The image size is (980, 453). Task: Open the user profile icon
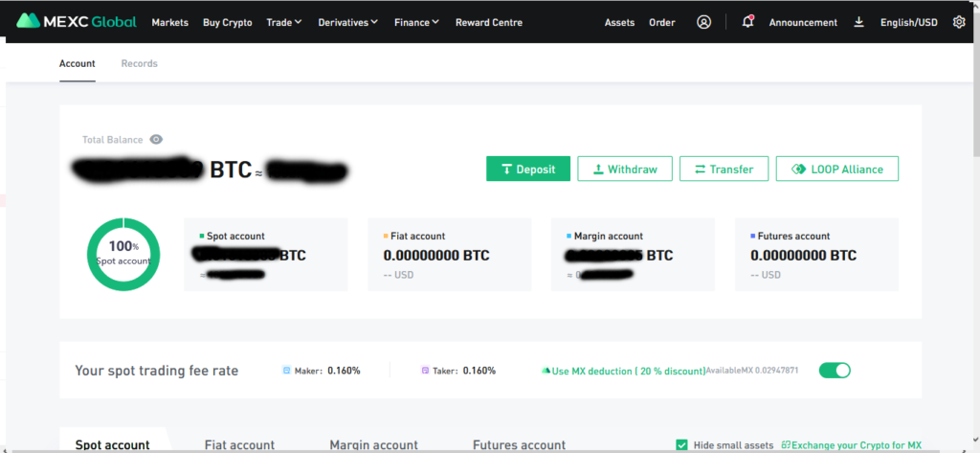click(704, 22)
